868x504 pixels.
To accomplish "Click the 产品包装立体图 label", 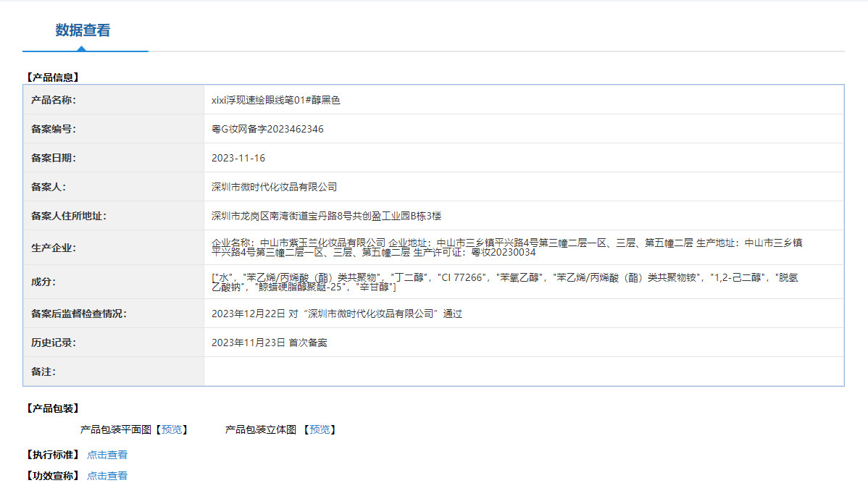I will click(x=261, y=429).
